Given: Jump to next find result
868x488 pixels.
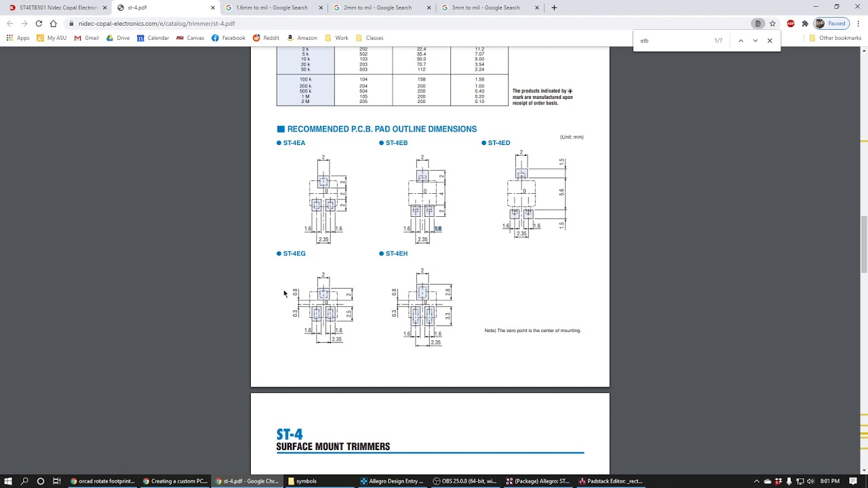Looking at the screenshot, I should [x=755, y=41].
